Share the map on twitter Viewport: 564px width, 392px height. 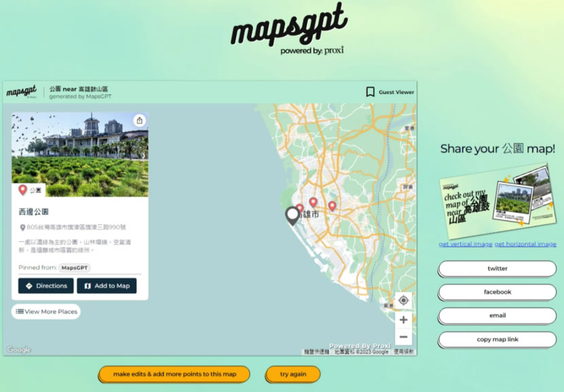pos(497,268)
